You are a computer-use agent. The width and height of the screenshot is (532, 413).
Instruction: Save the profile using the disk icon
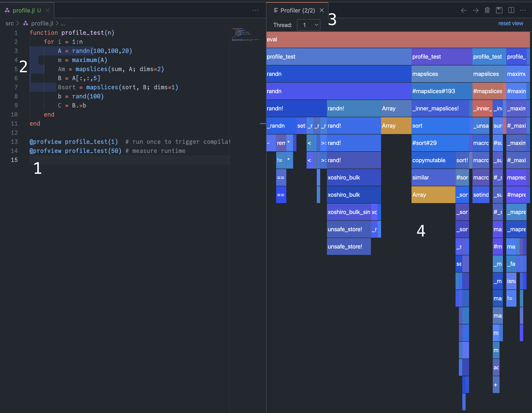pyautogui.click(x=499, y=10)
